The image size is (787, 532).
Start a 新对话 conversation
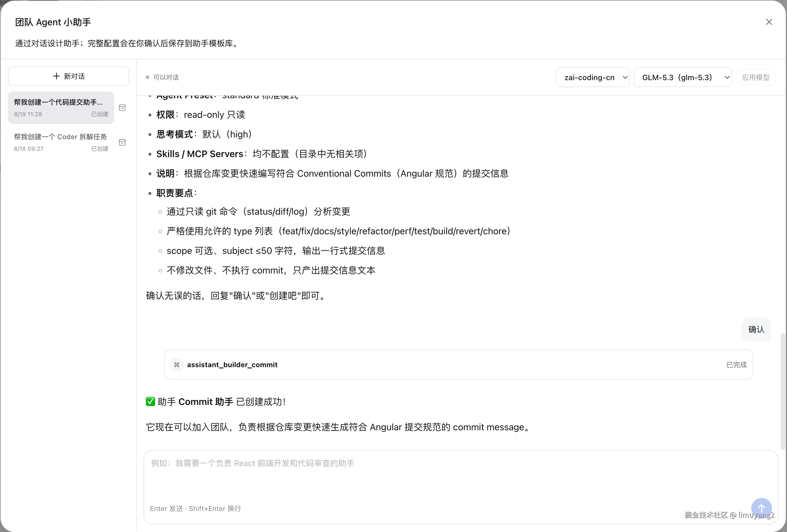(x=68, y=76)
